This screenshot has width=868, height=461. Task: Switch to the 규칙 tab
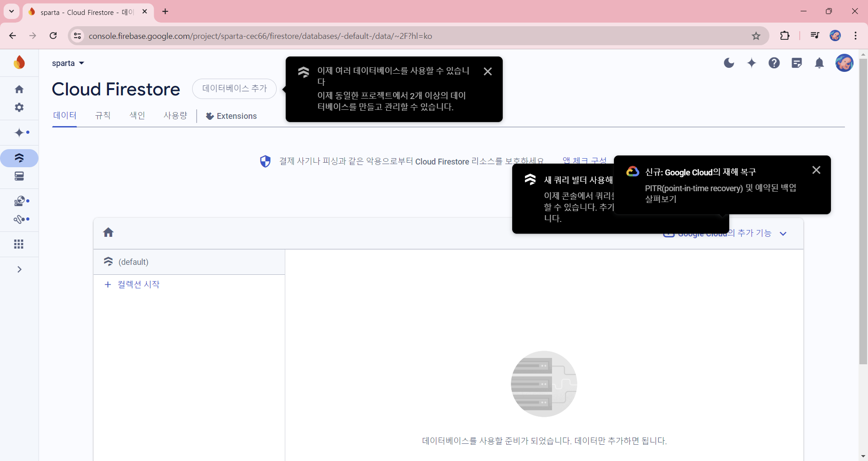point(103,116)
